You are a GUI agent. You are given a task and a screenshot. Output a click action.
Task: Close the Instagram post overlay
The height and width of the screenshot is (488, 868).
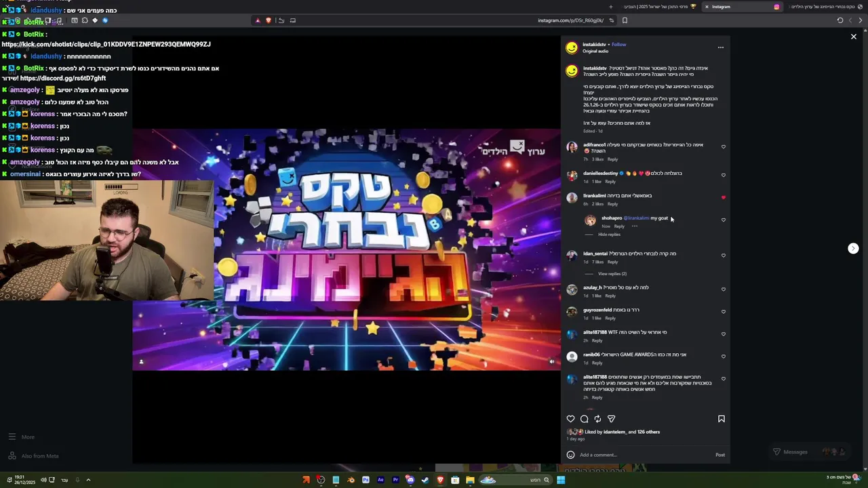pyautogui.click(x=854, y=37)
